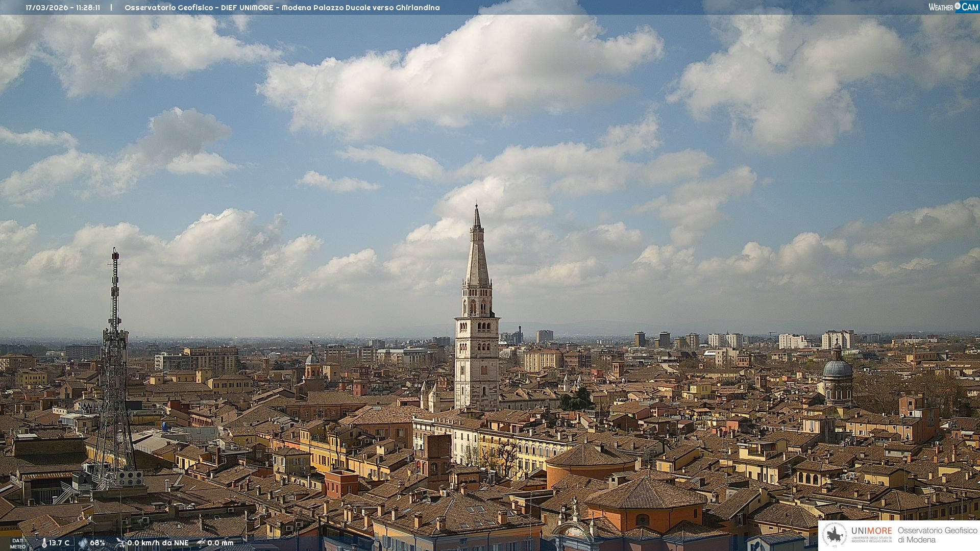980x551 pixels.
Task: Click the humidity water droplets icon
Action: (83, 543)
